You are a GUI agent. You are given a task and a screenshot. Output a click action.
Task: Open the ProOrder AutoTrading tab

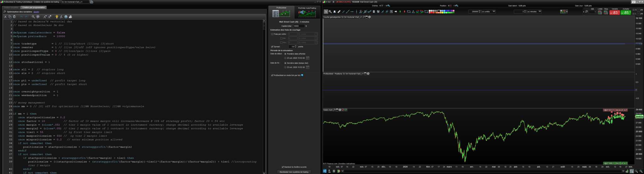pos(307,12)
